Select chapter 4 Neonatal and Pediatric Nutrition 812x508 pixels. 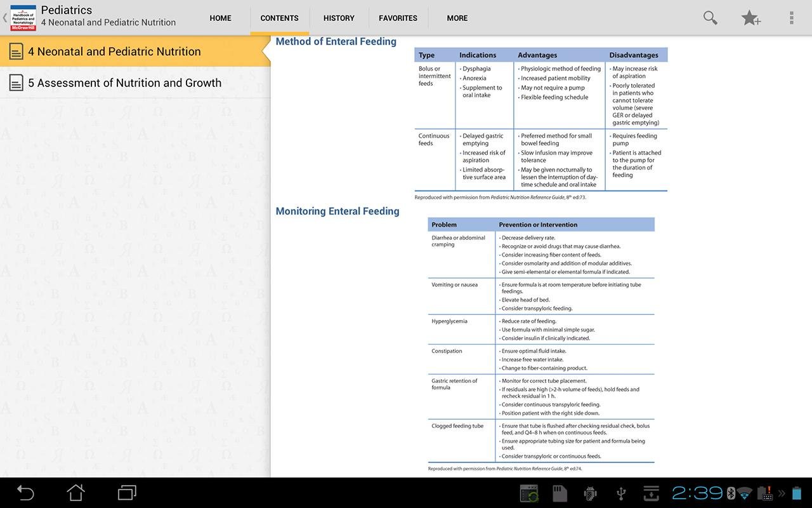[135, 51]
